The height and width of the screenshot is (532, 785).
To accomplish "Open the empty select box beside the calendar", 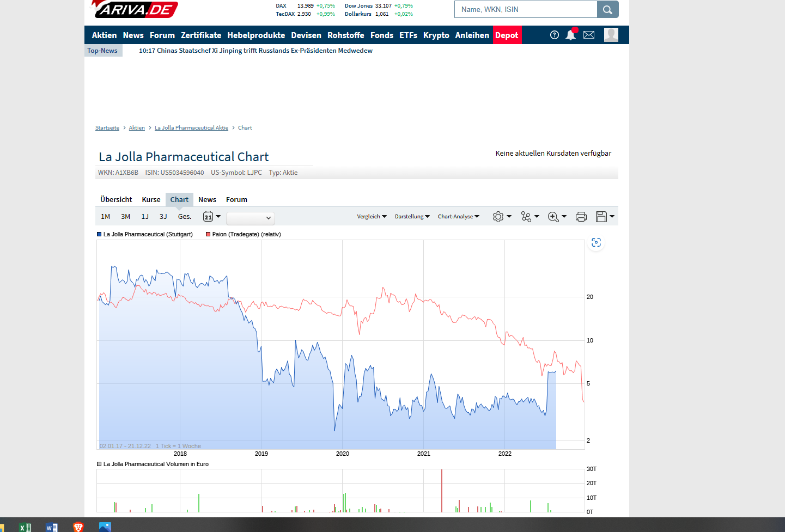I will pyautogui.click(x=251, y=218).
